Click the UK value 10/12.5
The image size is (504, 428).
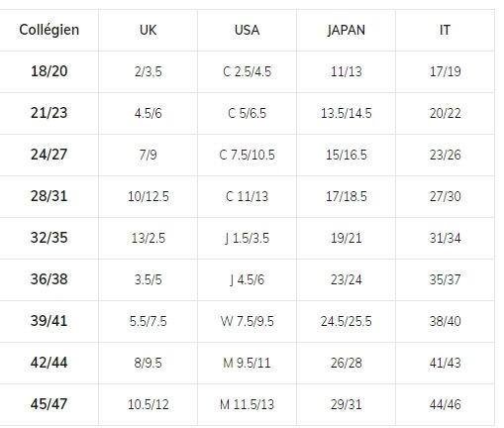(149, 196)
